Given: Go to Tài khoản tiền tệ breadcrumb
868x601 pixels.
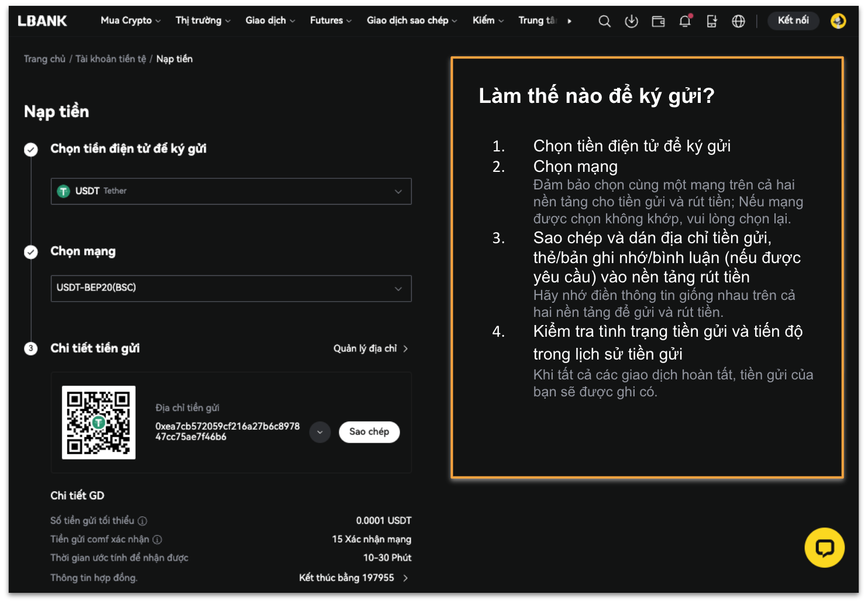Looking at the screenshot, I should coord(111,59).
